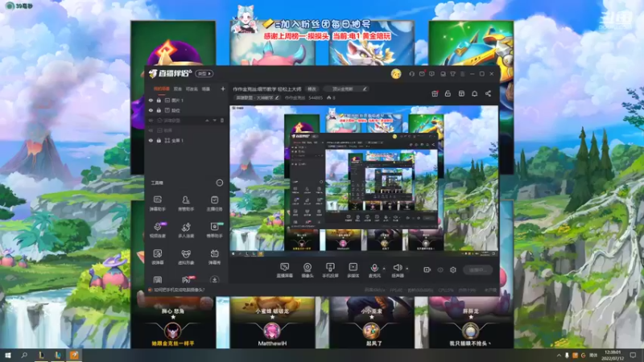The height and width of the screenshot is (362, 644).
Task: Click the share icon
Action: pos(488,93)
